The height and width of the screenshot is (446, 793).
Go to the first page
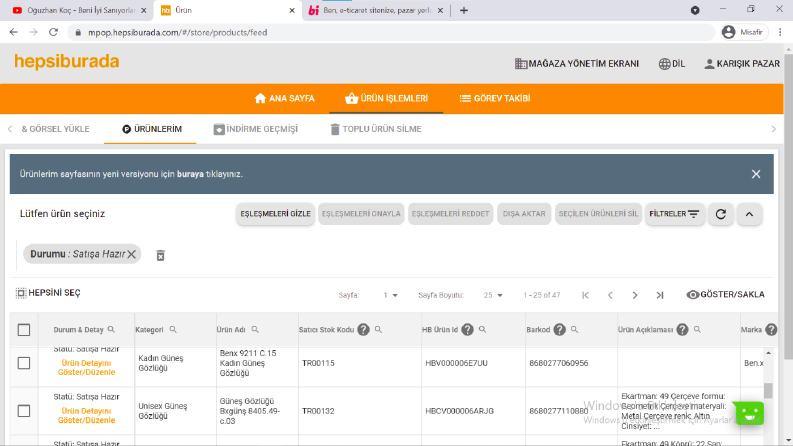[x=585, y=295]
